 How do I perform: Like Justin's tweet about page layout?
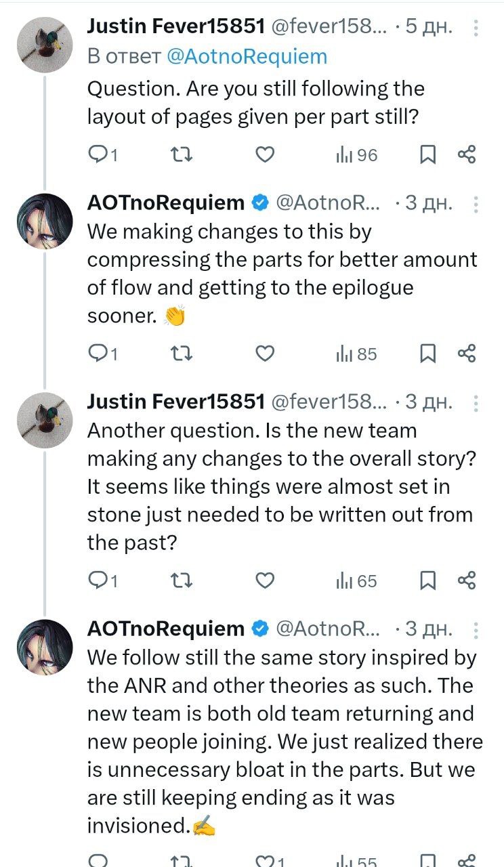[265, 155]
